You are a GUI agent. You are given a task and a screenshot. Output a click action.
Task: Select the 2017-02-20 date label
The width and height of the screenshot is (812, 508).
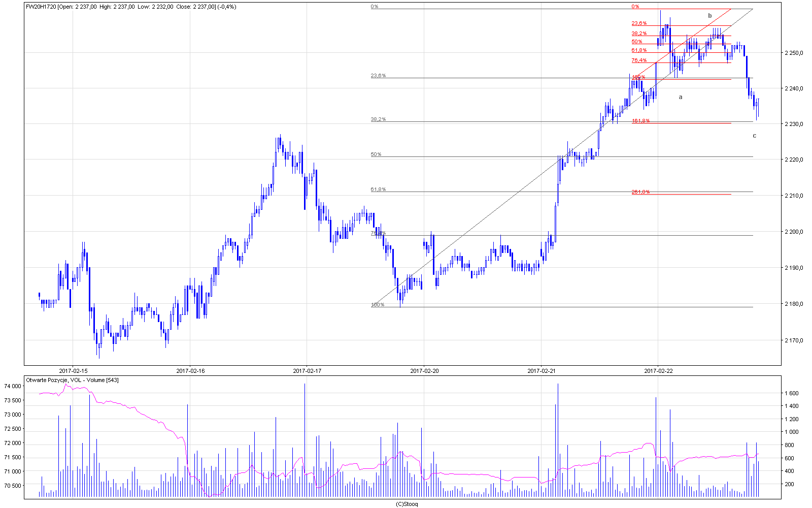[x=424, y=371]
